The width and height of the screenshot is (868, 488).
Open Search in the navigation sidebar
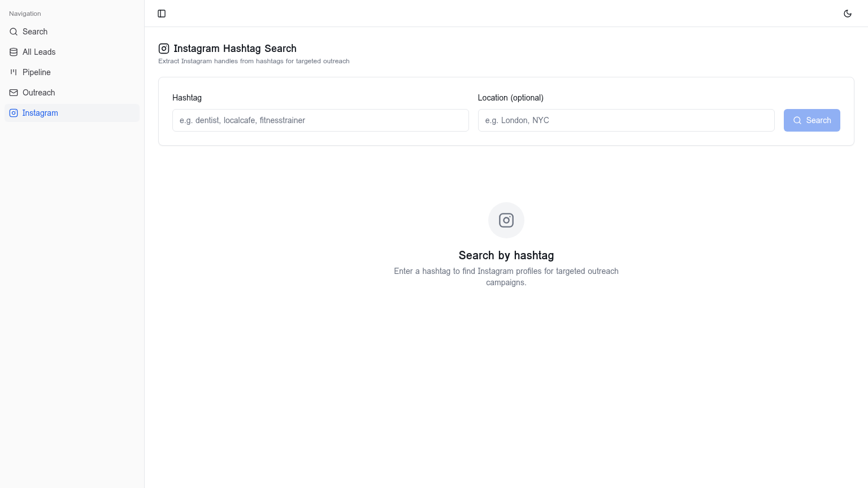pyautogui.click(x=72, y=32)
